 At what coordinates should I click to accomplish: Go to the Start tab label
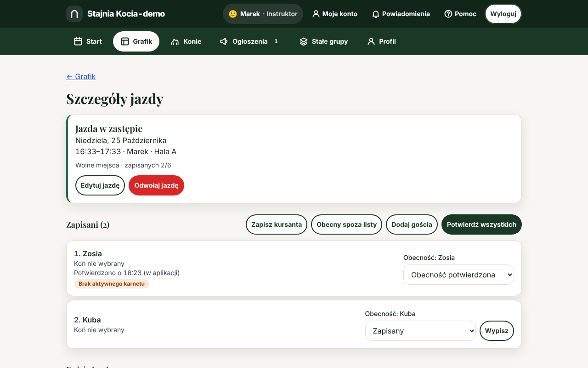94,41
